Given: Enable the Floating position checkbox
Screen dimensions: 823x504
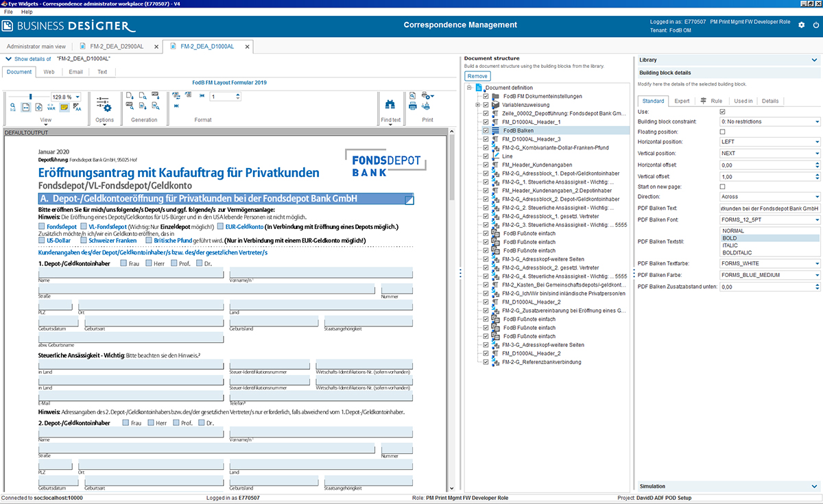Looking at the screenshot, I should point(722,132).
